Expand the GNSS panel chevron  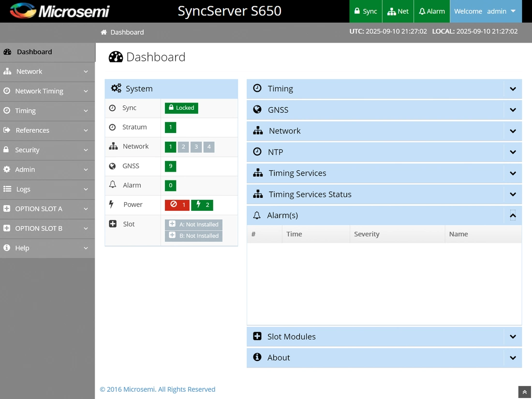pos(513,110)
